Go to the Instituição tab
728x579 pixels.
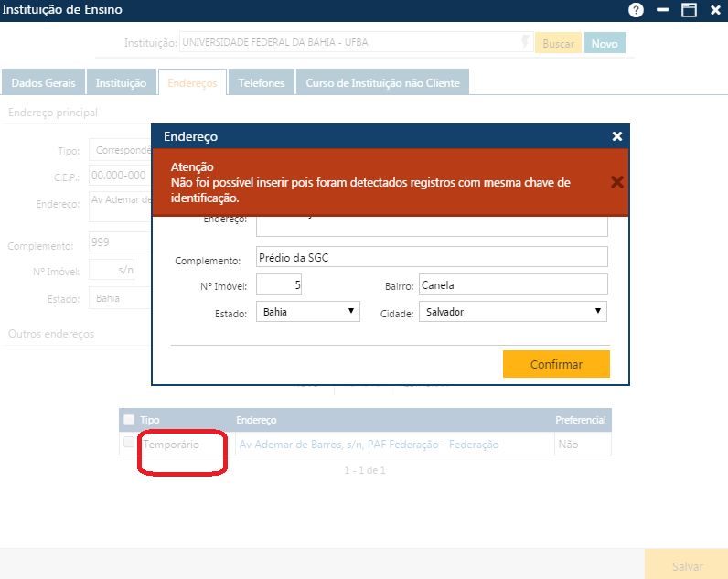pos(121,82)
